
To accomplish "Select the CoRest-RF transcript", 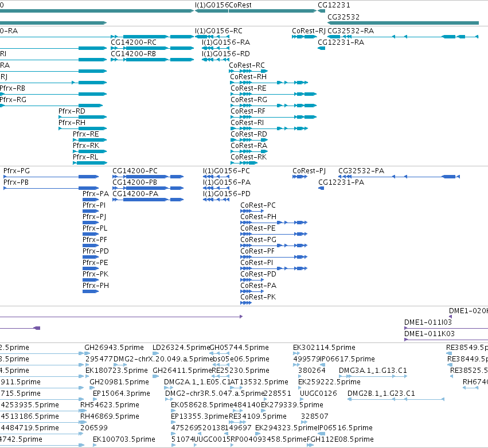I will coord(274,117).
